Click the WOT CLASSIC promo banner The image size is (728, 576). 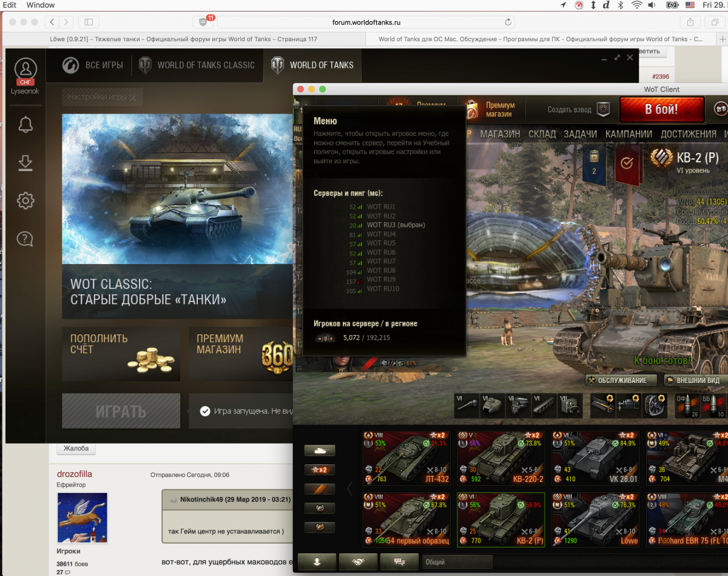(x=177, y=215)
